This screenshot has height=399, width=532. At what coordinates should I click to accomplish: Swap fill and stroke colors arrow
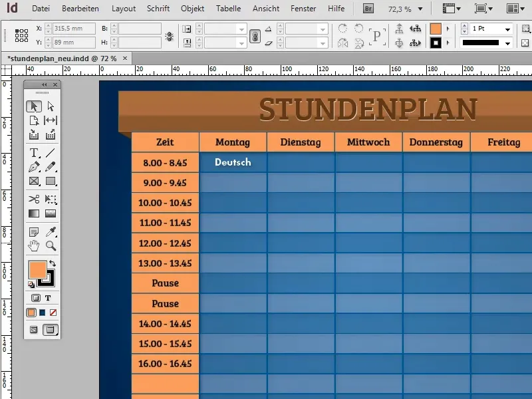[53, 263]
